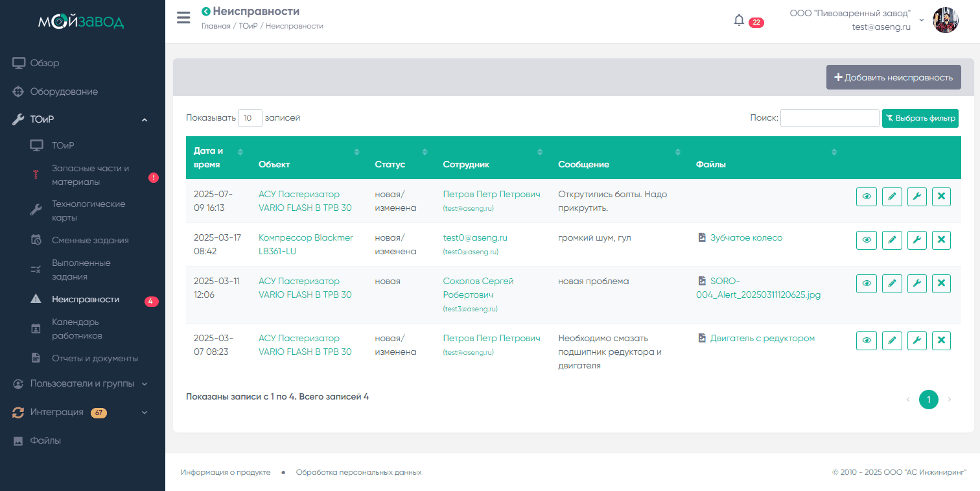
Task: Click wrench icon for the 2025-07-09 fault
Action: pos(916,197)
